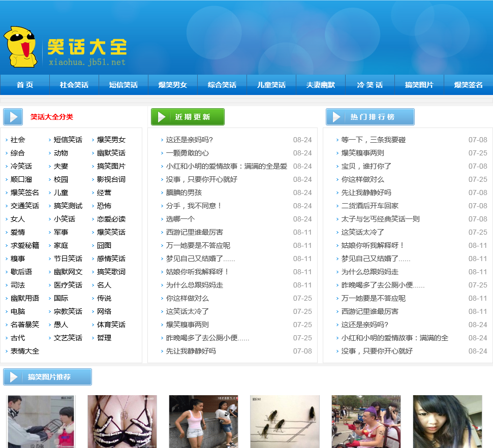The image size is (493, 448).
Task: Open recent joke 选哪一个
Action: coord(180,219)
